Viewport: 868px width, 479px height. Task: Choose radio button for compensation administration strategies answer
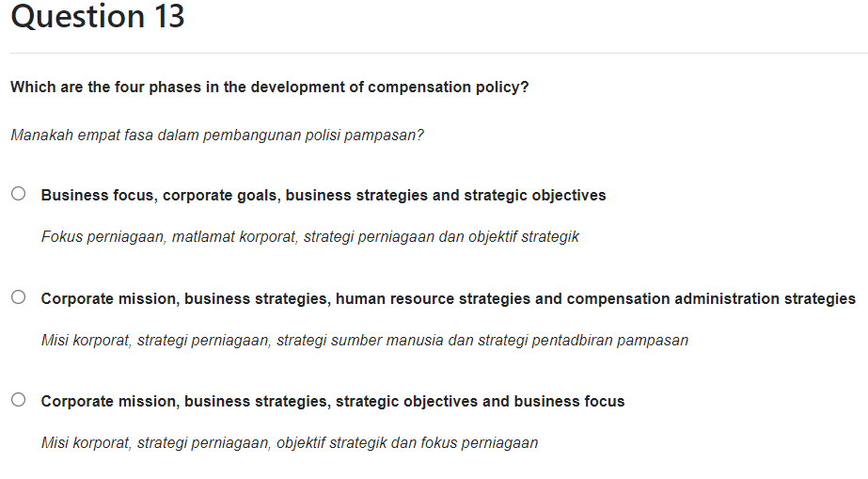(x=19, y=298)
